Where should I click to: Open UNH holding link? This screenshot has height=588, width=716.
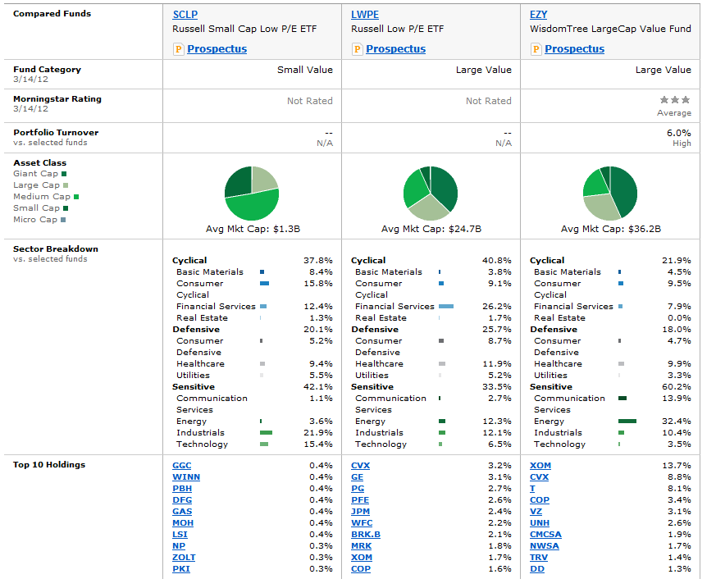(x=540, y=522)
